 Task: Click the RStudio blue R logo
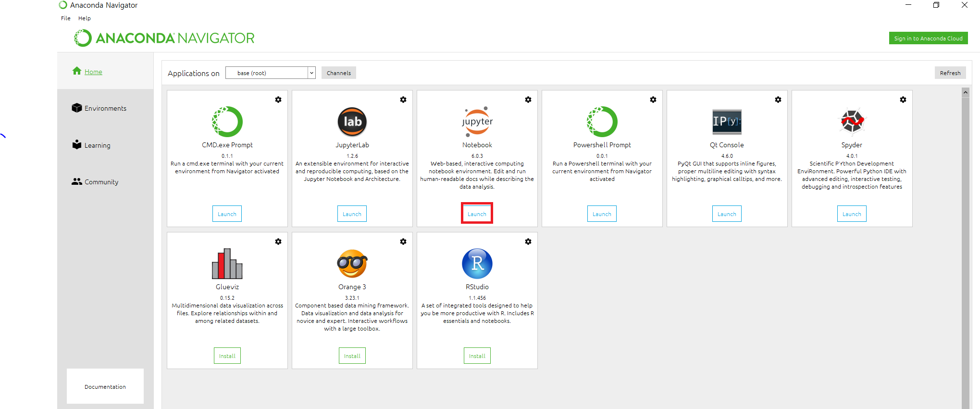477,264
